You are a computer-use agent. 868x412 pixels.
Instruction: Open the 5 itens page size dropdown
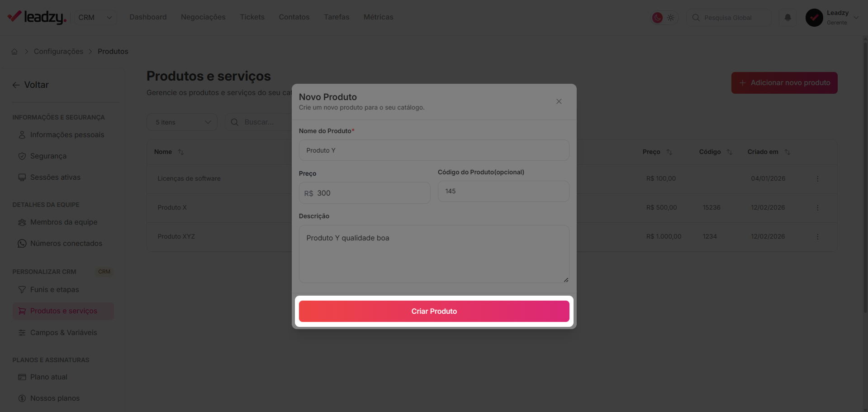point(182,122)
